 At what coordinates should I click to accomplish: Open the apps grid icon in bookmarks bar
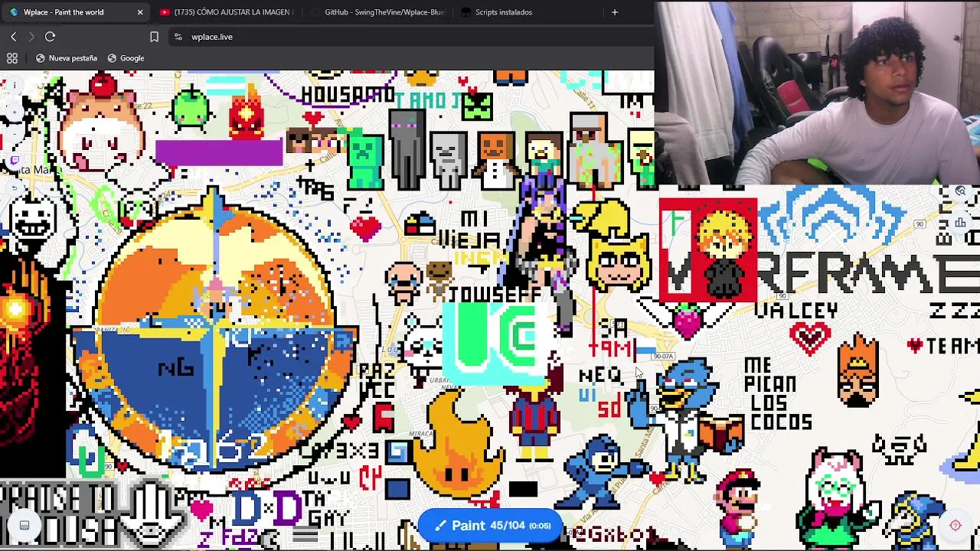point(12,58)
